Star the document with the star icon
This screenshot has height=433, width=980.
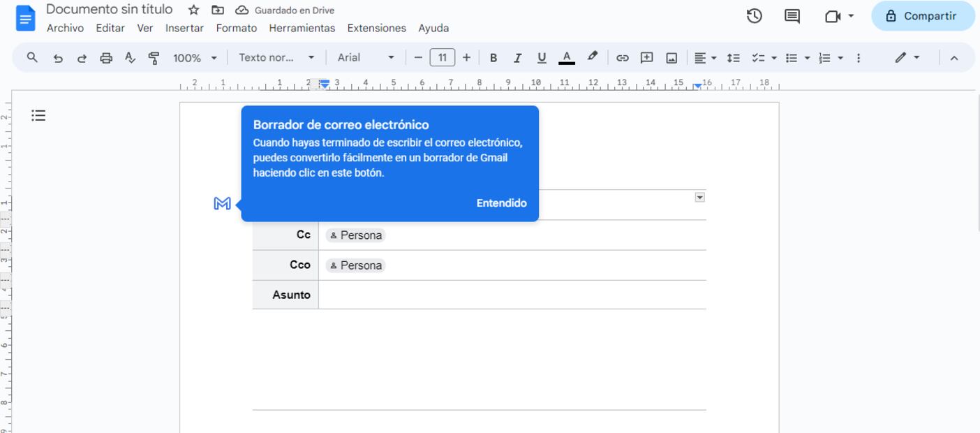[194, 10]
